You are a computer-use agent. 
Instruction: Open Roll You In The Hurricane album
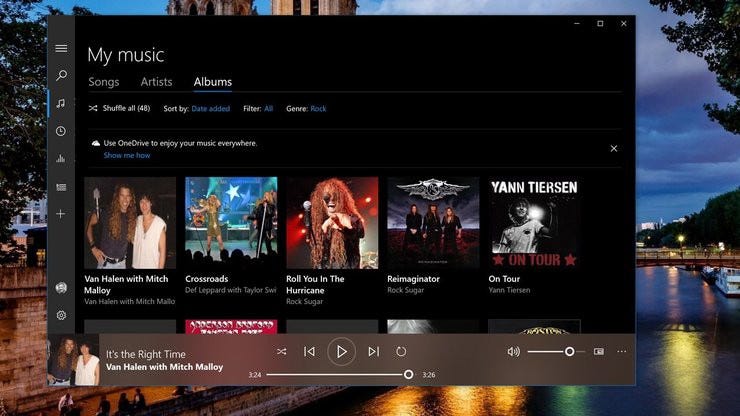(x=332, y=223)
